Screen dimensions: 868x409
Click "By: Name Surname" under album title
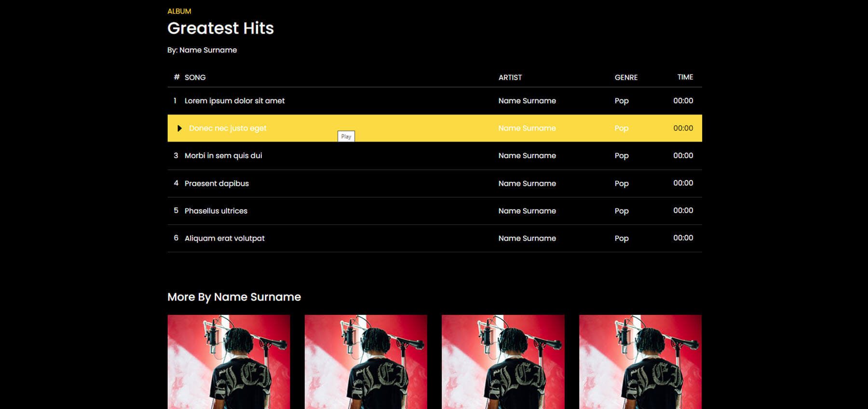pos(202,50)
